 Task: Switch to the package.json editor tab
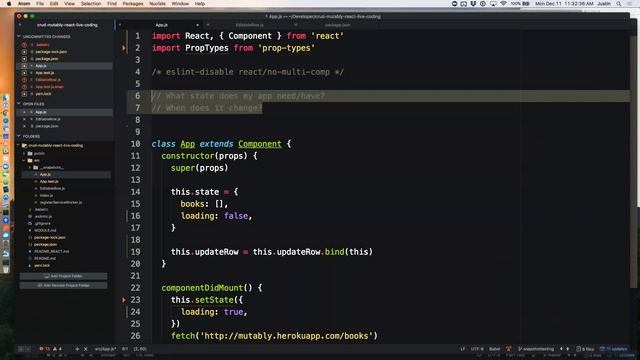(x=337, y=25)
